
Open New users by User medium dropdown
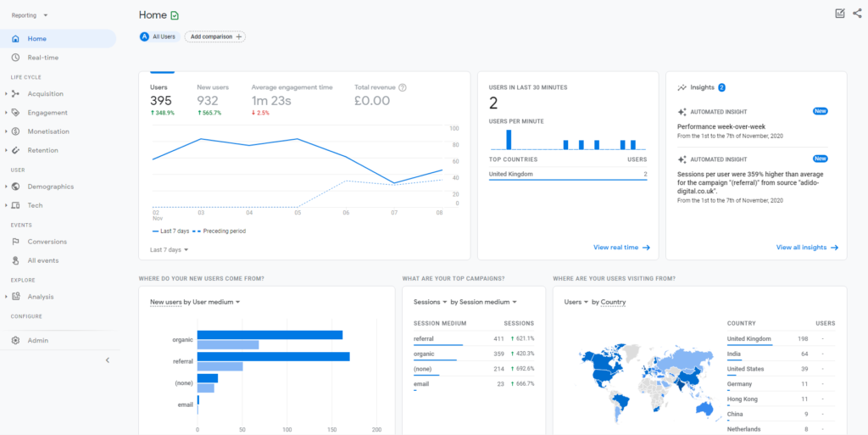(195, 302)
